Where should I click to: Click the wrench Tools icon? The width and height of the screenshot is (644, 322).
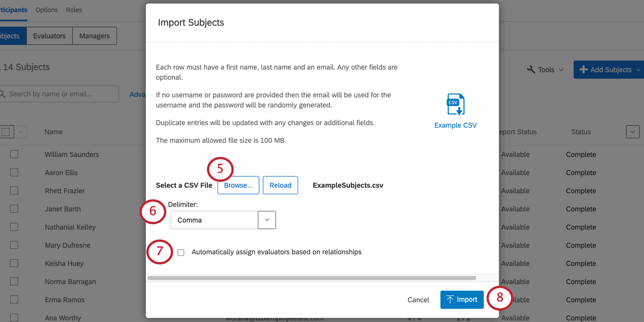(531, 70)
